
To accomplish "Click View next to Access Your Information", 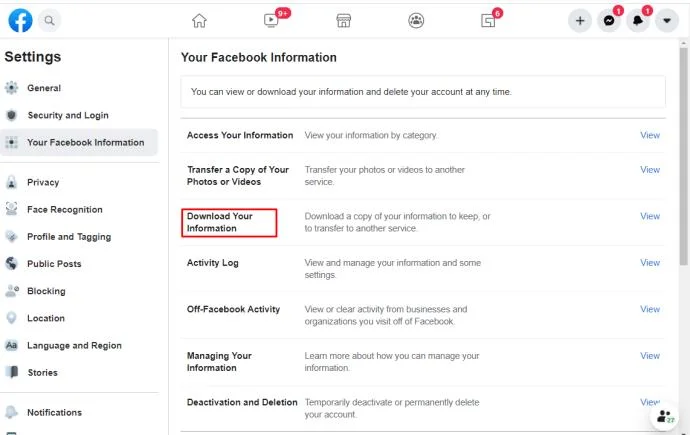I will (x=650, y=135).
